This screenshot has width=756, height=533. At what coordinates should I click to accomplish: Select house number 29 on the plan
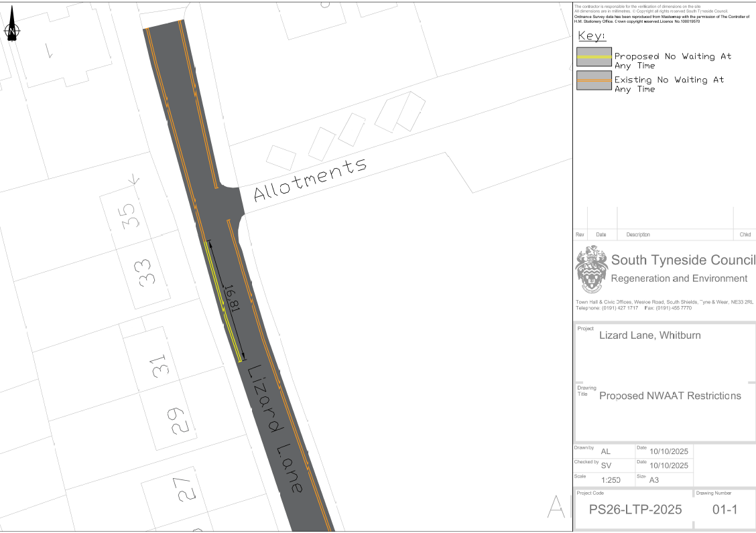176,421
